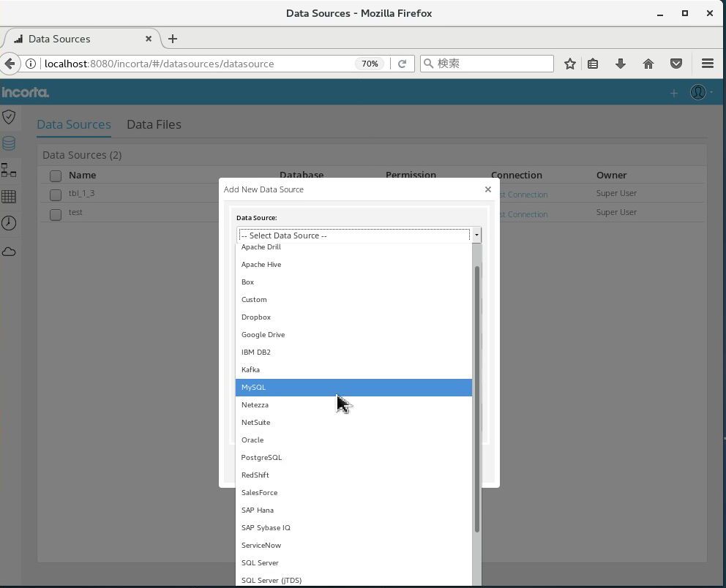Open the tbl_1_3 data source name
This screenshot has height=588, width=726.
point(81,193)
